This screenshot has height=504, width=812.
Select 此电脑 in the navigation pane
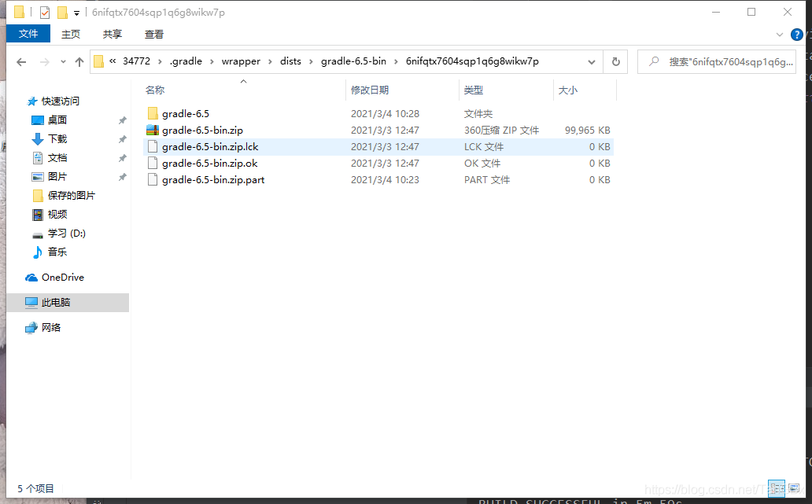(68, 303)
